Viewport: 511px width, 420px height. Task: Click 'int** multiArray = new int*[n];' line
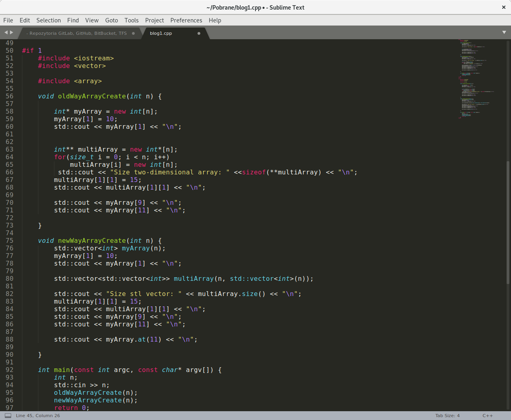pyautogui.click(x=116, y=149)
